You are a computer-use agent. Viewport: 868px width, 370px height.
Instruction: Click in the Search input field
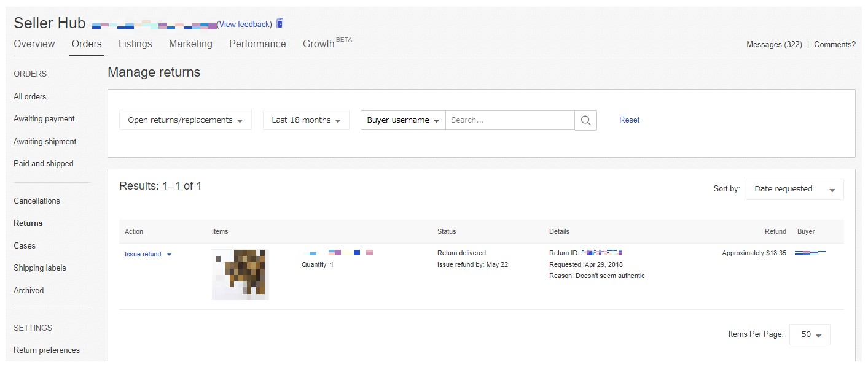(x=510, y=120)
